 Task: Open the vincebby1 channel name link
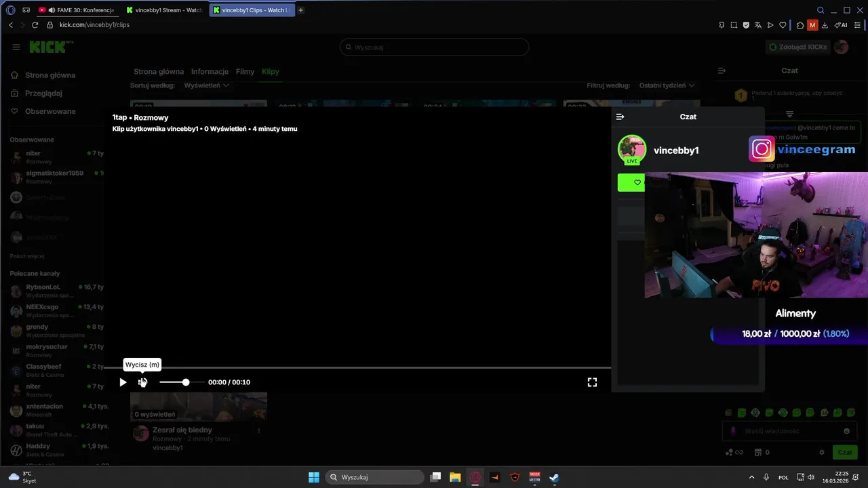(676, 150)
